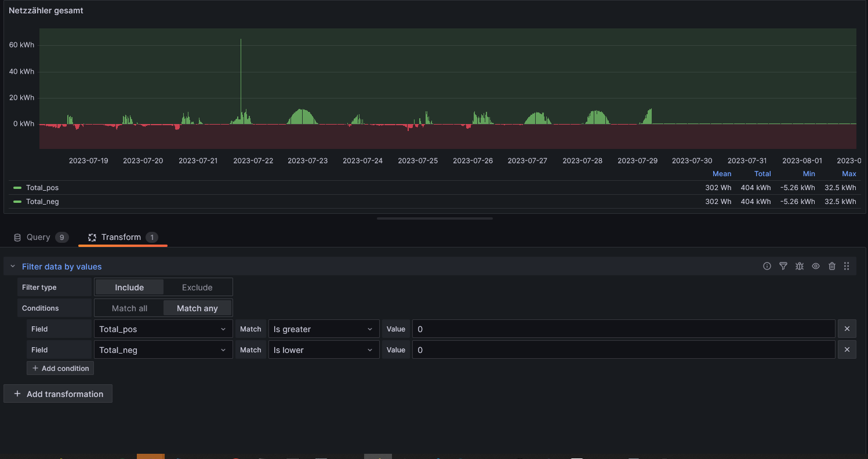Switch to the Query tab
Viewport: 868px width, 459px height.
[41, 237]
